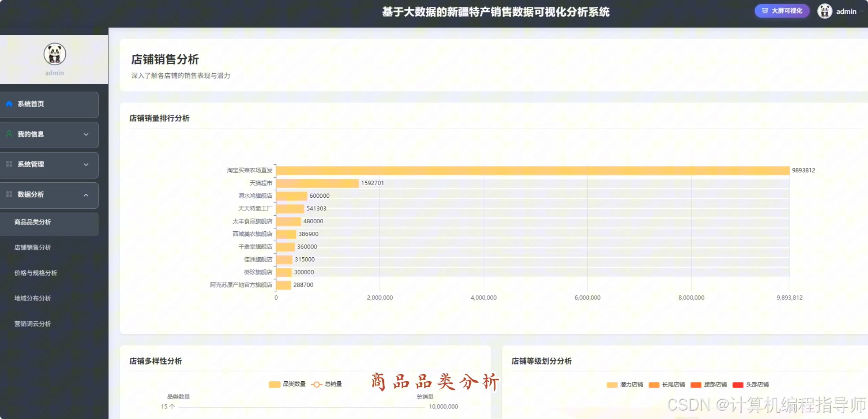868x419 pixels.
Task: Click the 店铺多样性分析 card title
Action: (x=156, y=361)
